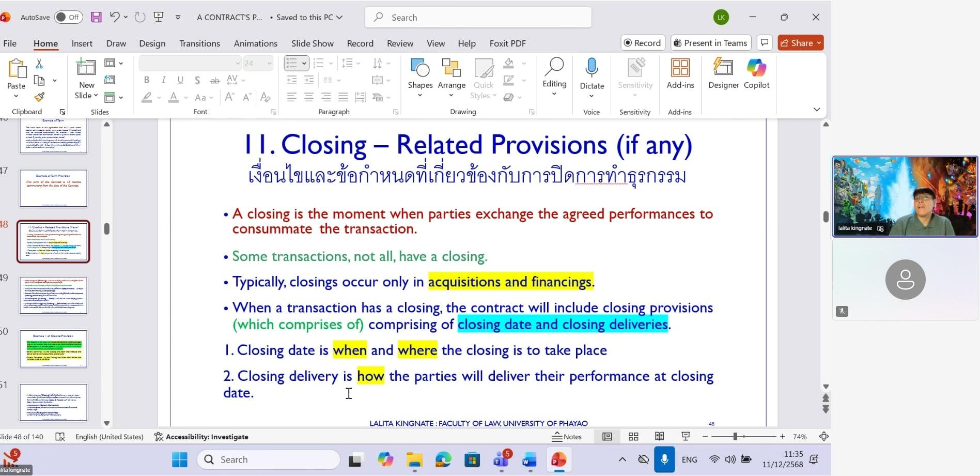The height and width of the screenshot is (476, 980).
Task: Open the Transitions tab
Action: coord(199,43)
